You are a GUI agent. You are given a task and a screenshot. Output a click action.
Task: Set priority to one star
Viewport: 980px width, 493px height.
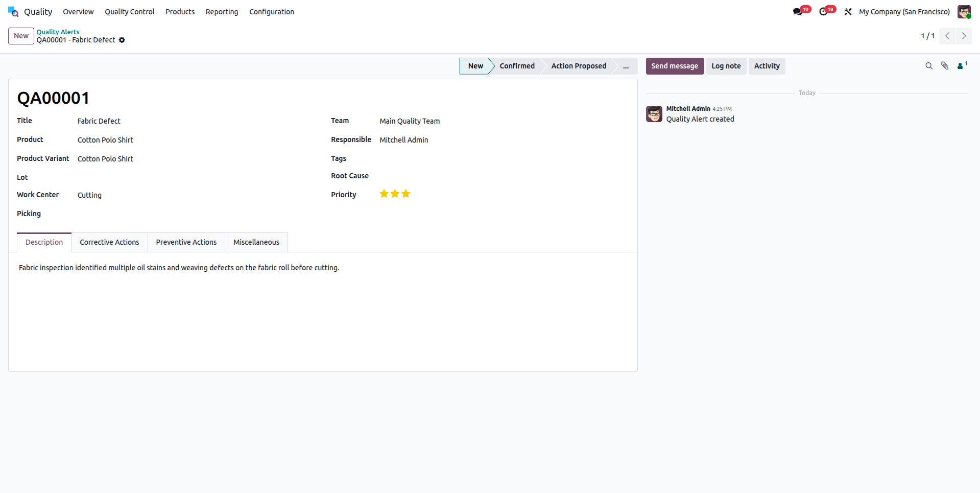tap(384, 194)
